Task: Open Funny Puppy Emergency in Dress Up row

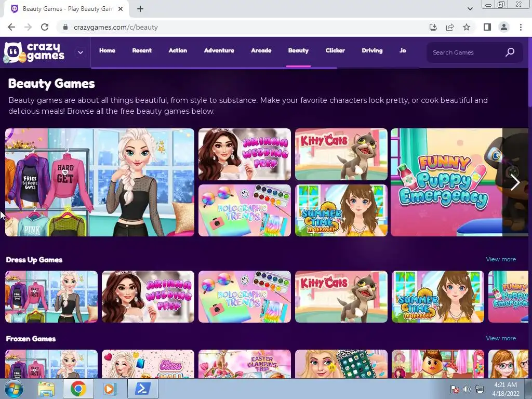Action: coord(508,297)
